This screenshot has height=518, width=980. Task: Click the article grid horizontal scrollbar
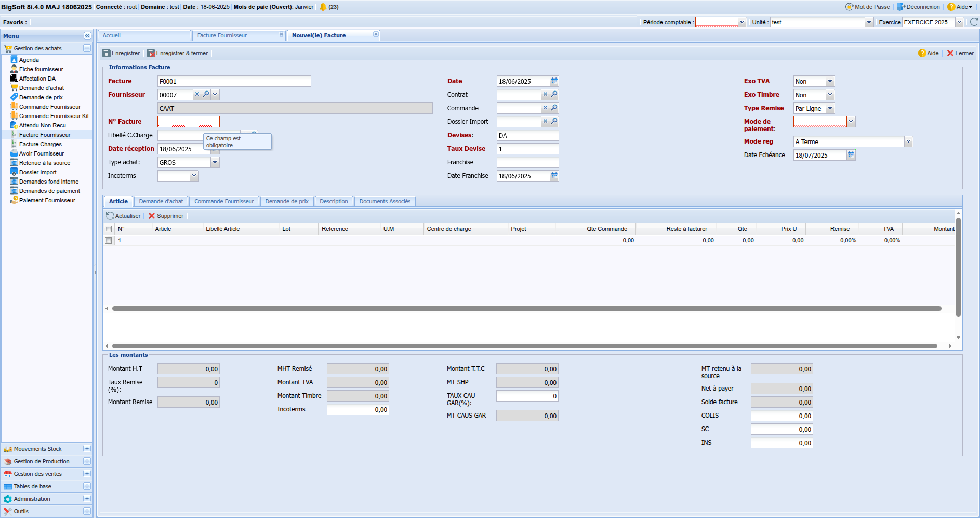pyautogui.click(x=526, y=308)
